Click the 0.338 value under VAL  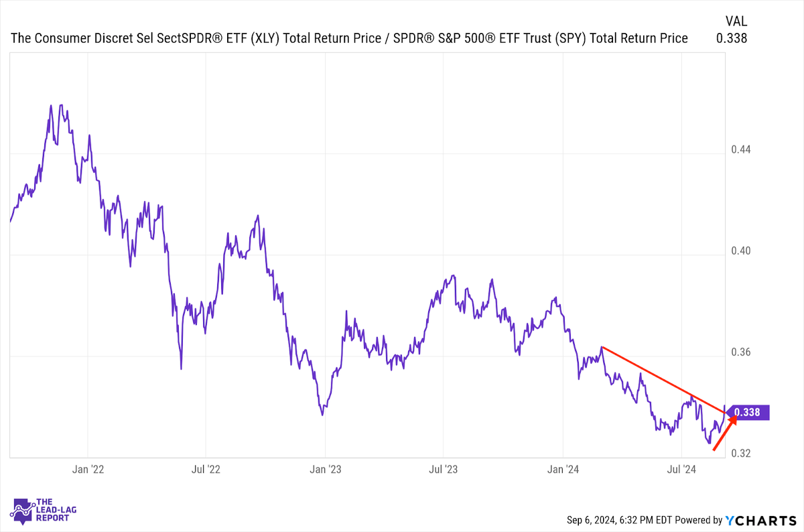(x=732, y=38)
